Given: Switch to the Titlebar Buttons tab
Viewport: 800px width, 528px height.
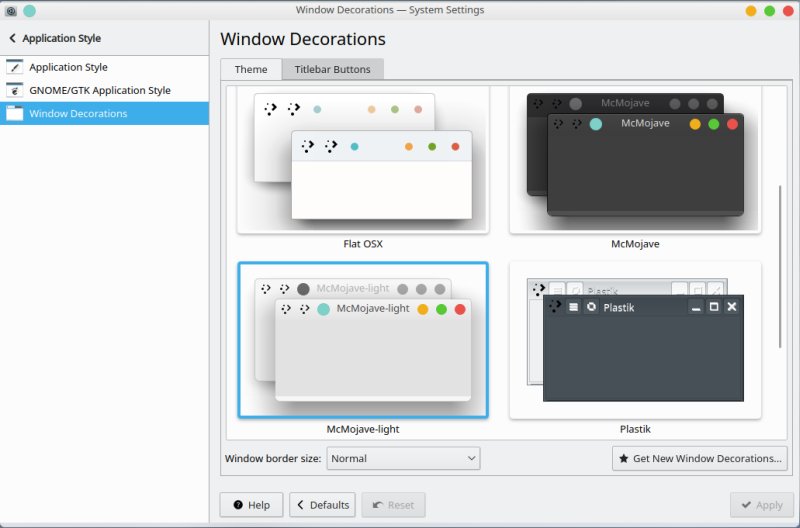Looking at the screenshot, I should click(x=331, y=69).
